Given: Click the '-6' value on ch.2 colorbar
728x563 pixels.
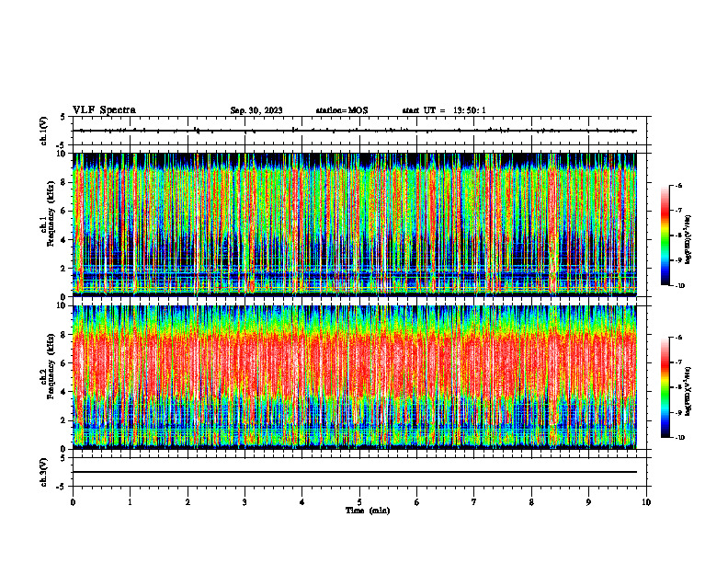Looking at the screenshot, I should (678, 338).
